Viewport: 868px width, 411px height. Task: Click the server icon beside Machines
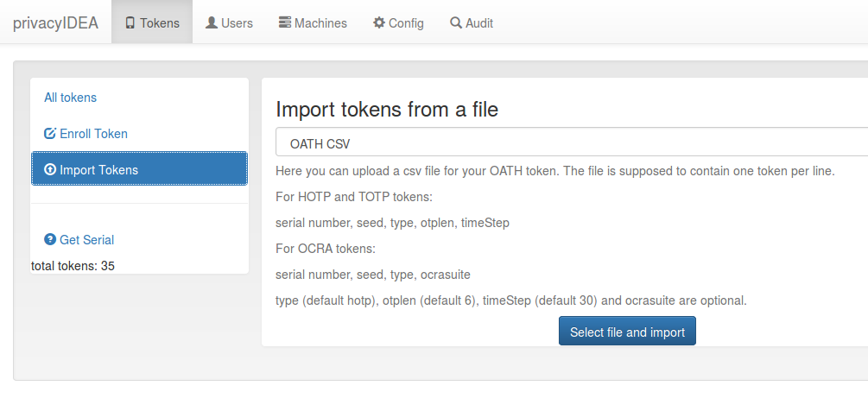(284, 22)
